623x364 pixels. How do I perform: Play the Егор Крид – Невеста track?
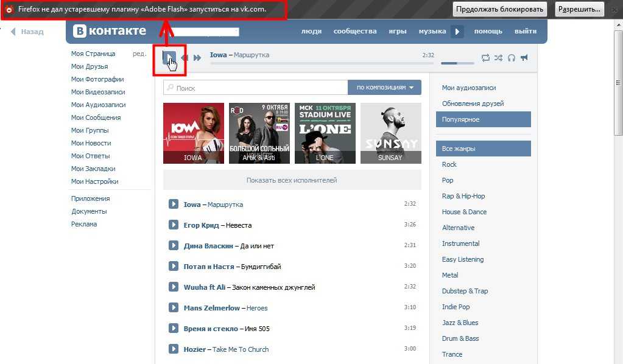(173, 225)
